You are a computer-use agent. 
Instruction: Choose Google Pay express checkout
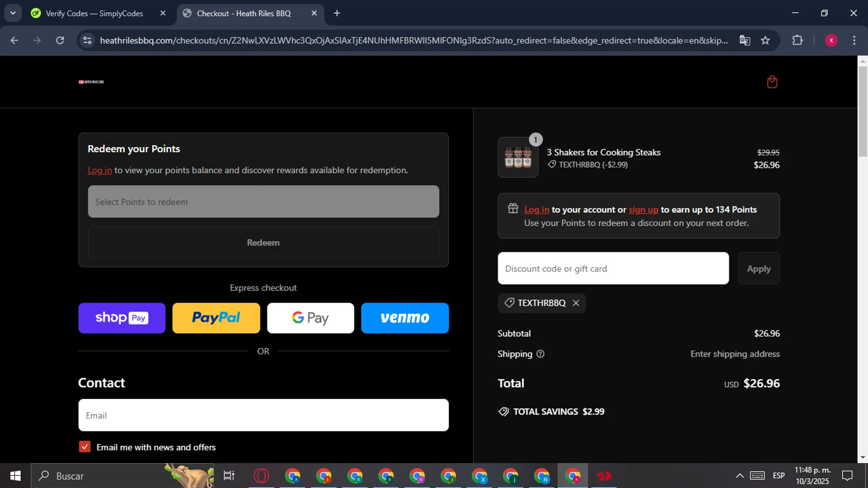tap(311, 318)
